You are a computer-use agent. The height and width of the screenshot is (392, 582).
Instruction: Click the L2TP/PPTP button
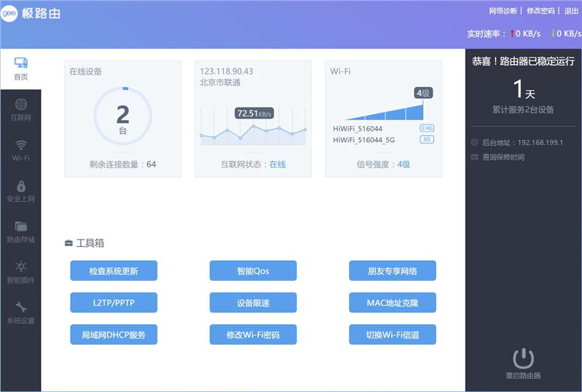point(113,303)
